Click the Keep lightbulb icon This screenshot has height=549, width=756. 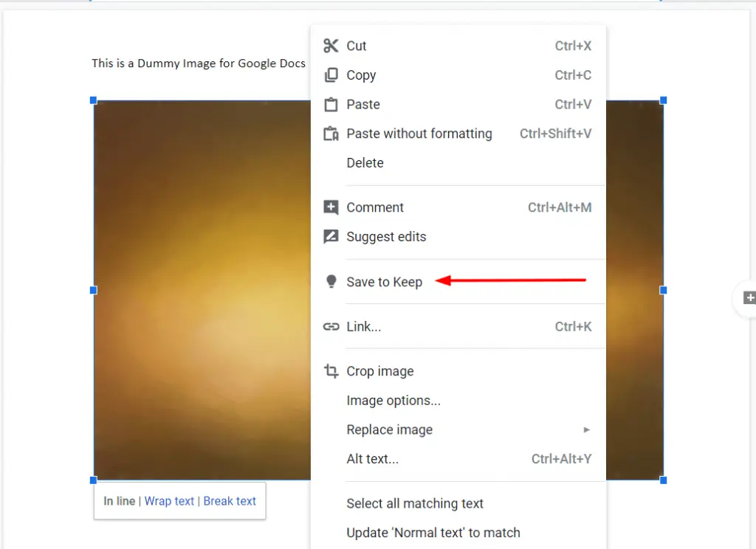[331, 282]
